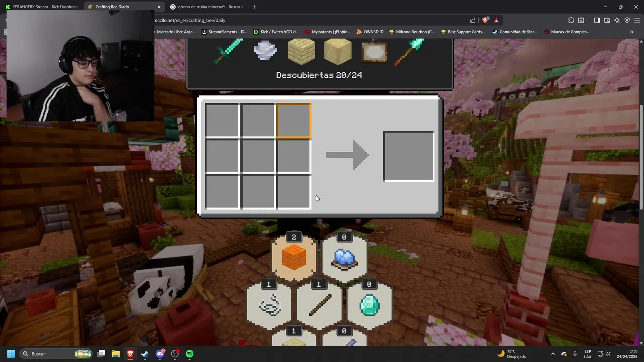
Task: Open Brave browser taskbar icon
Action: [x=130, y=354]
